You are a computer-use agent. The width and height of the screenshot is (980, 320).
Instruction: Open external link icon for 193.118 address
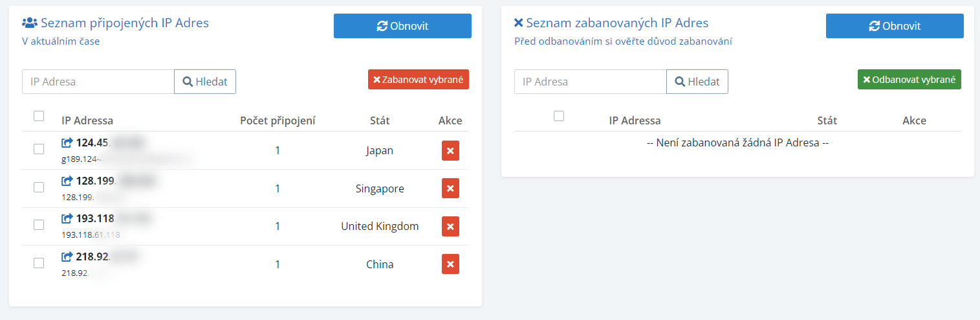point(67,219)
